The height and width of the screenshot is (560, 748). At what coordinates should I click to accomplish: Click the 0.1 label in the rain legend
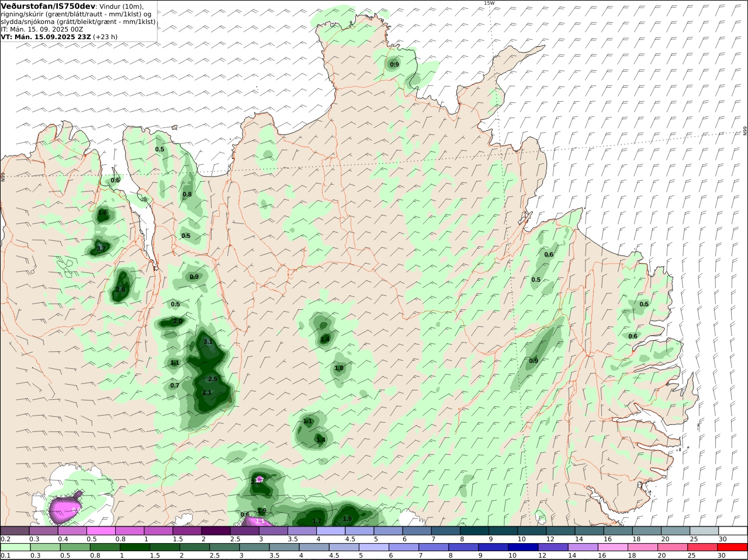coord(5,556)
